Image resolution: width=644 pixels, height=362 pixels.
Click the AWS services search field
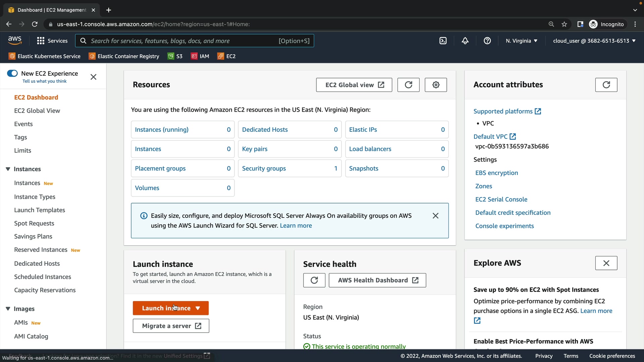click(181, 41)
